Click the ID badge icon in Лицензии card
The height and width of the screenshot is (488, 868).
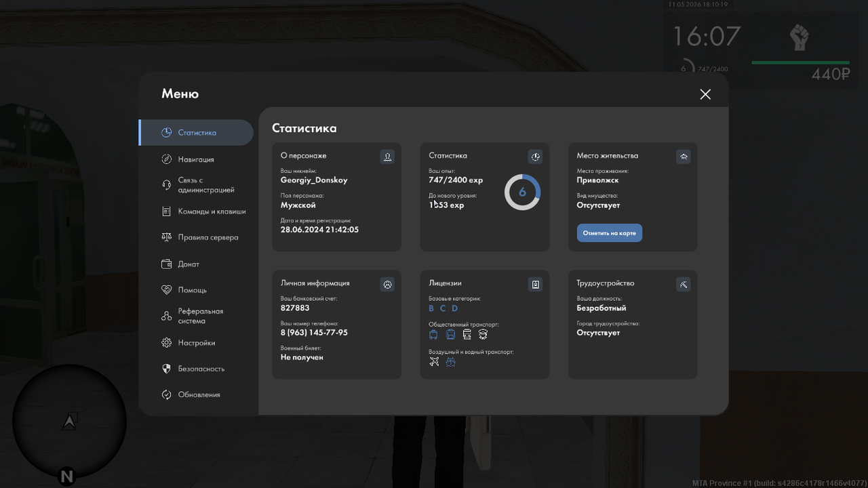[535, 285]
